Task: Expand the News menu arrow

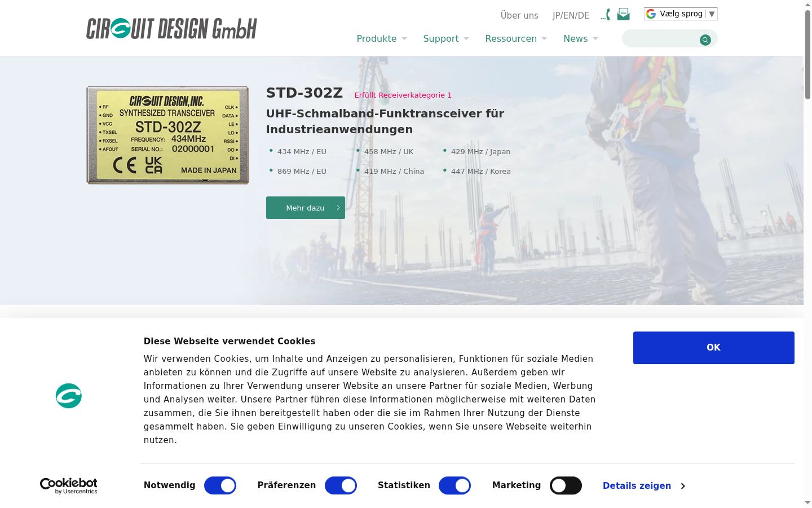Action: click(595, 39)
